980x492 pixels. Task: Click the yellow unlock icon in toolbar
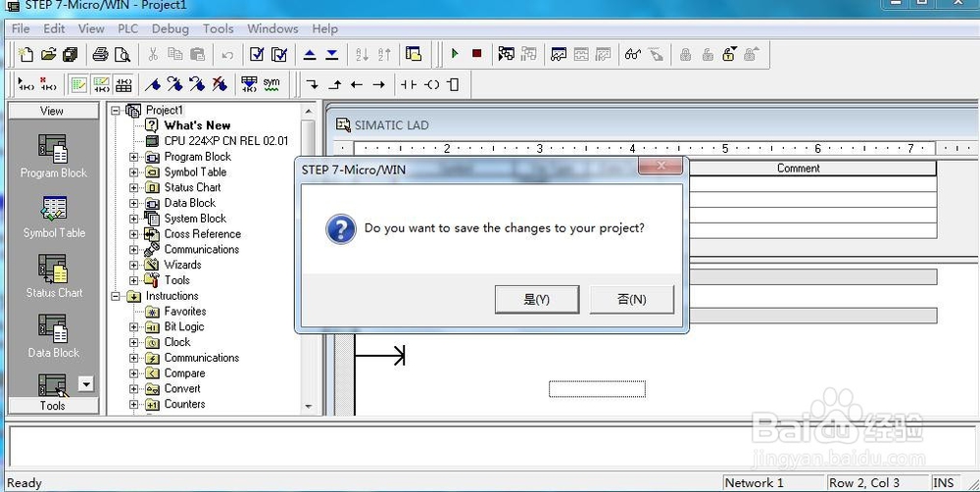[x=729, y=54]
